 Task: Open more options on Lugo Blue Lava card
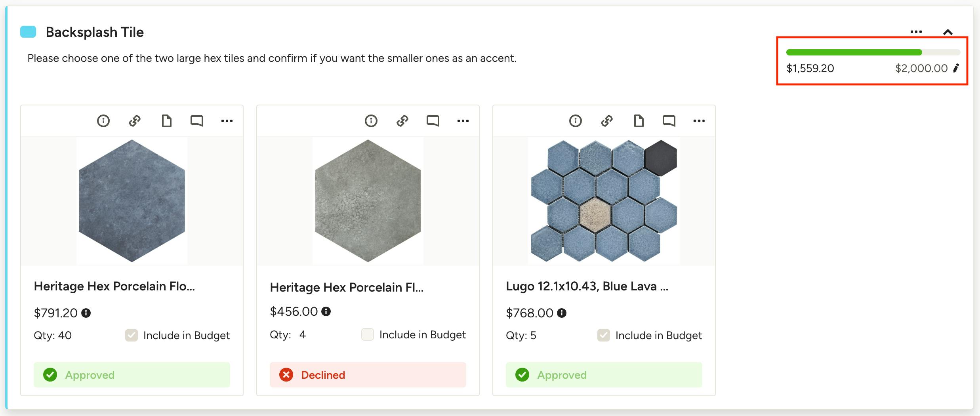click(x=699, y=120)
